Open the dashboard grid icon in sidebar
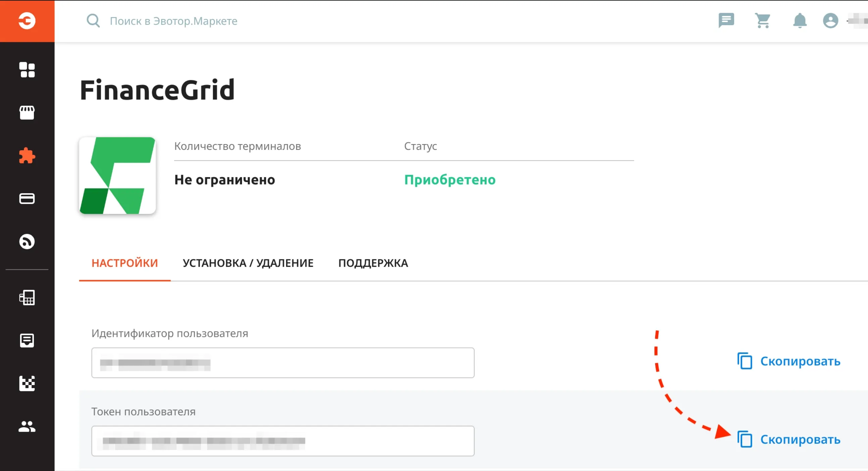868x471 pixels. click(x=27, y=70)
